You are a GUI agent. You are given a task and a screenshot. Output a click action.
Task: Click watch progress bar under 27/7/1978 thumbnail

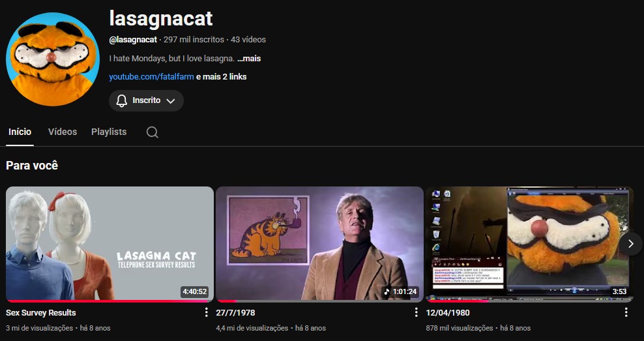click(319, 301)
